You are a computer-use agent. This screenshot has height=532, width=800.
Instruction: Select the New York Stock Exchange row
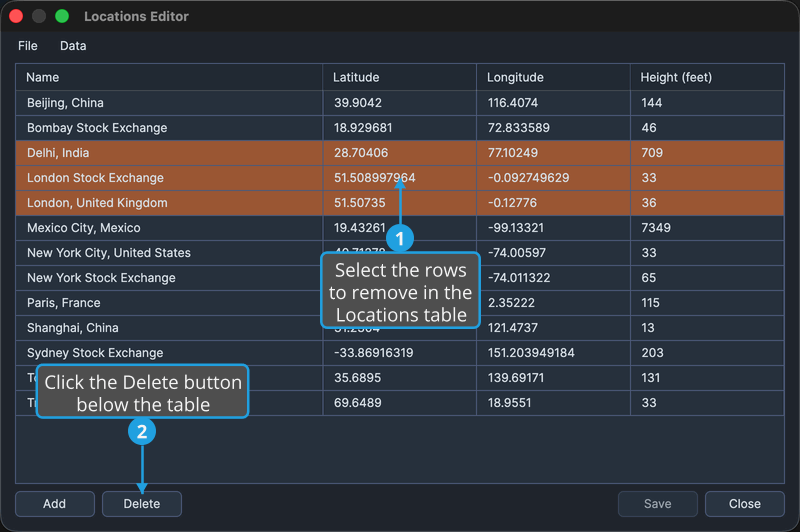[399, 277]
